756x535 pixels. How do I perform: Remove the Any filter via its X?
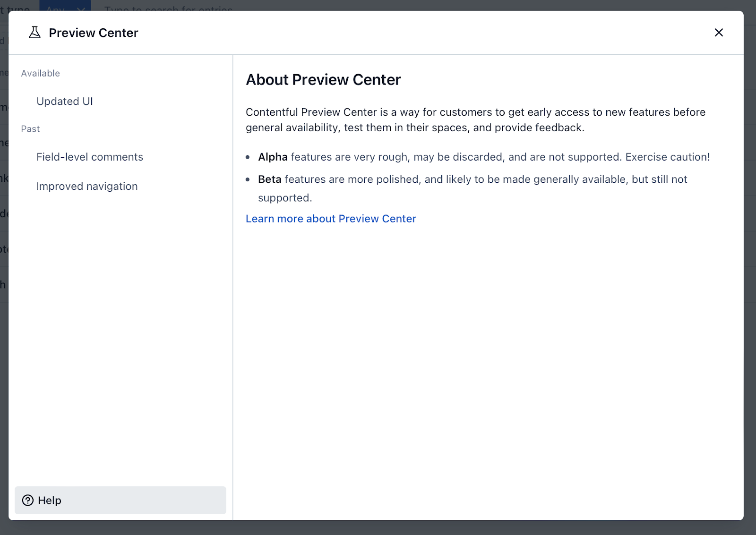pos(81,8)
